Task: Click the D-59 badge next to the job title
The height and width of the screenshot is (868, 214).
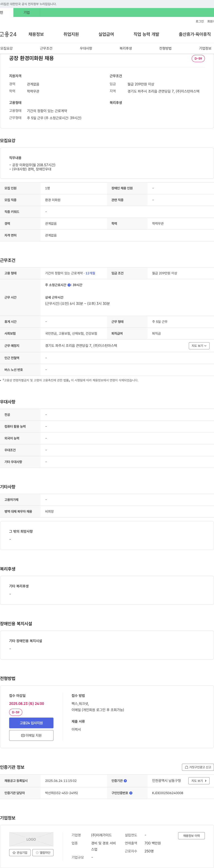Action: (198, 59)
